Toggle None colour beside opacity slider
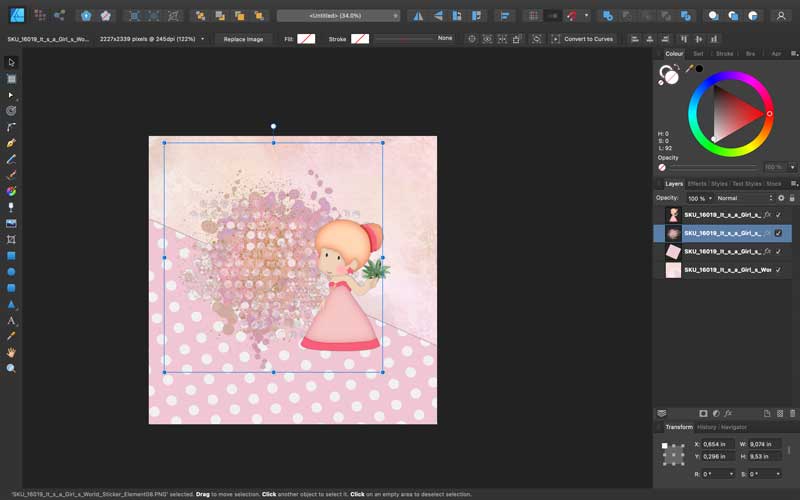 pyautogui.click(x=662, y=167)
